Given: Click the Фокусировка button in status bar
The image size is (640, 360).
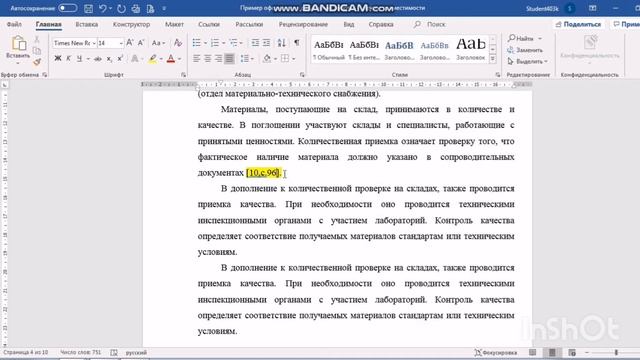Looking at the screenshot, I should point(496,353).
